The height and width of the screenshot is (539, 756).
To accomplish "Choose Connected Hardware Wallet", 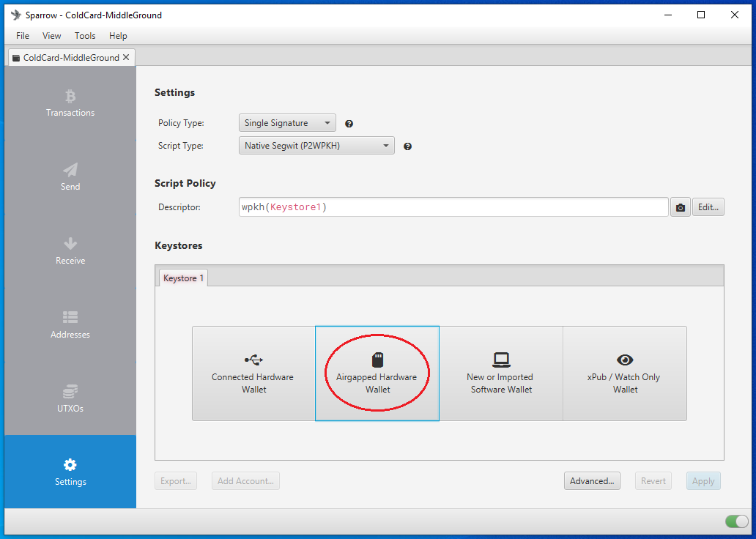I will tap(253, 373).
